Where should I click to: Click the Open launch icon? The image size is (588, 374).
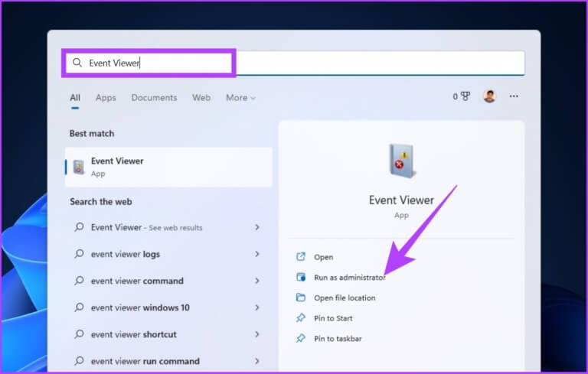click(301, 257)
